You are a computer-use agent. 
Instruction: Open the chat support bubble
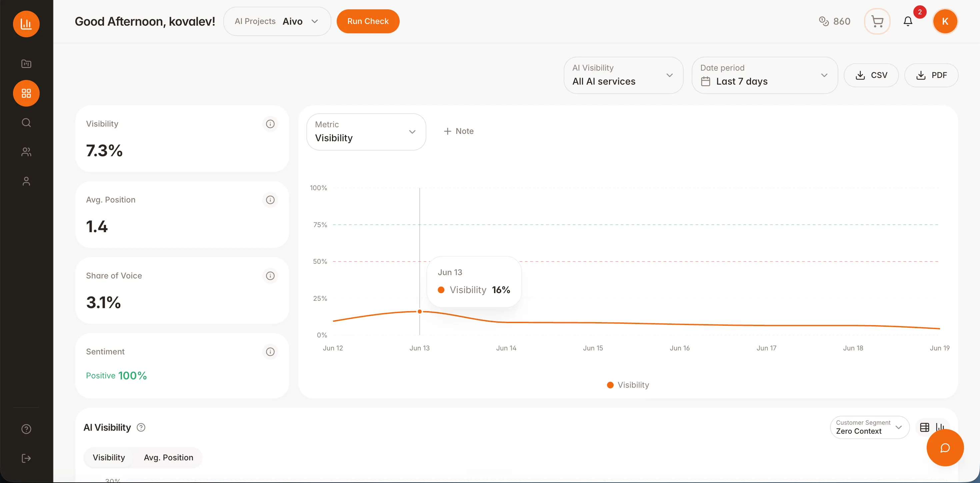[x=945, y=448]
